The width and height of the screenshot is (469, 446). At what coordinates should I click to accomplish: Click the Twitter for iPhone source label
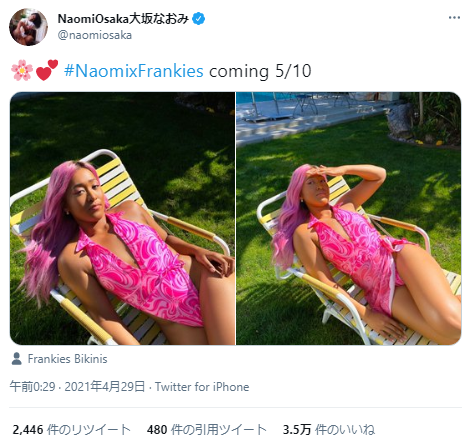(202, 387)
